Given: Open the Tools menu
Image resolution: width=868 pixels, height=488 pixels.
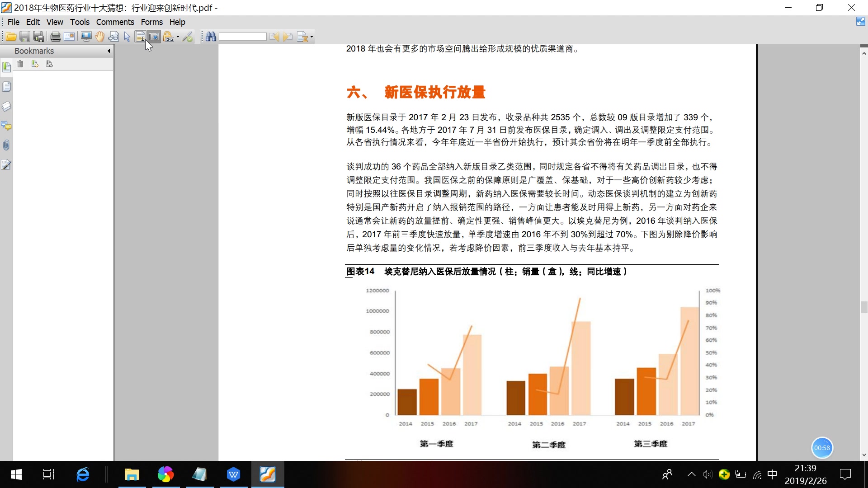Looking at the screenshot, I should [x=80, y=22].
